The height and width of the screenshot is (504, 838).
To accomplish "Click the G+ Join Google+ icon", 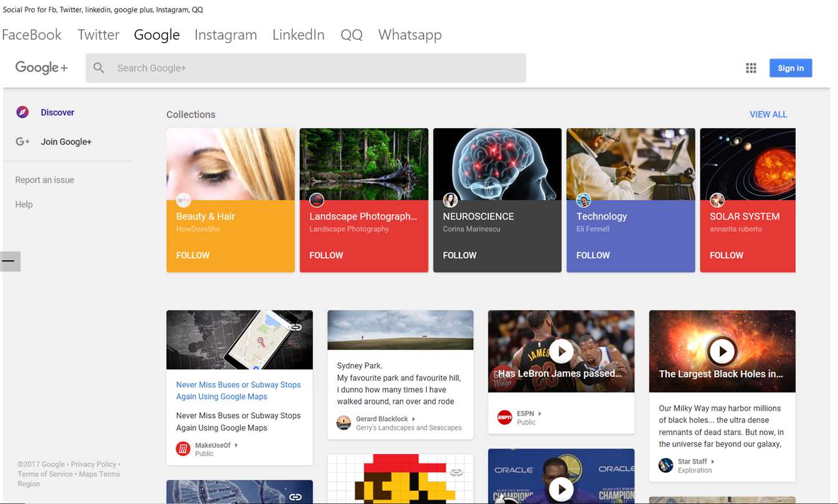I will [x=22, y=141].
